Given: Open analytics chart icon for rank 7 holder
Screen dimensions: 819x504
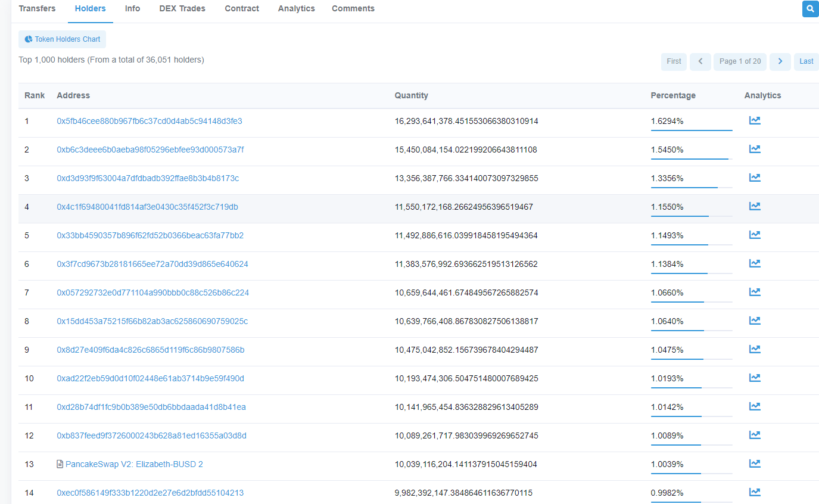Looking at the screenshot, I should (x=754, y=292).
